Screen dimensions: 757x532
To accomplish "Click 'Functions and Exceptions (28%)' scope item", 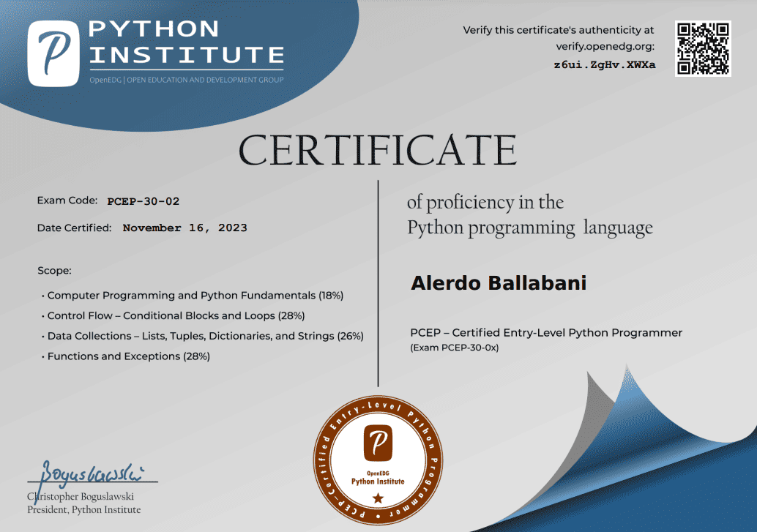I will tap(129, 356).
